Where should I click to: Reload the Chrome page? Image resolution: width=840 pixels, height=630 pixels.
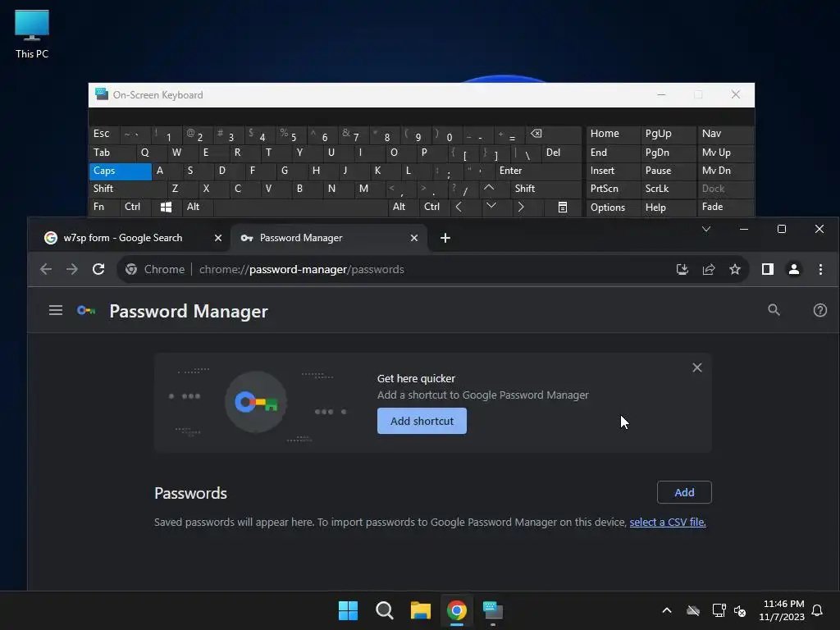point(98,269)
